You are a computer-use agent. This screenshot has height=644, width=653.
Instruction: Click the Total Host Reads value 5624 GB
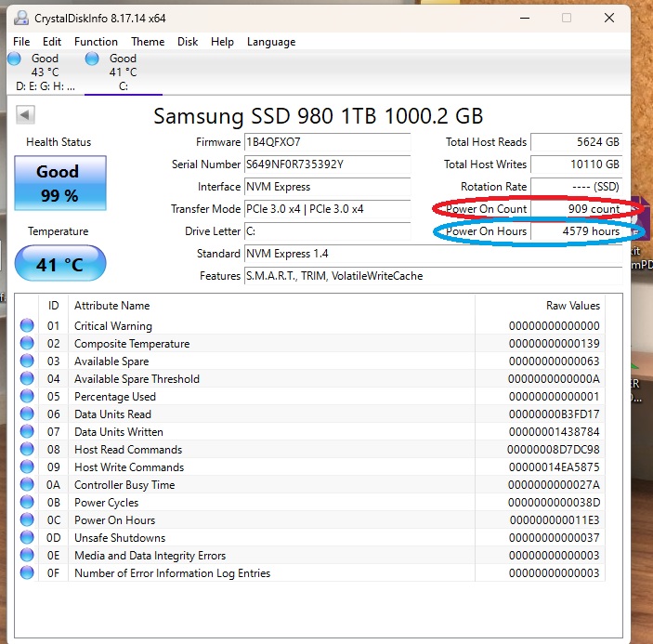click(577, 142)
